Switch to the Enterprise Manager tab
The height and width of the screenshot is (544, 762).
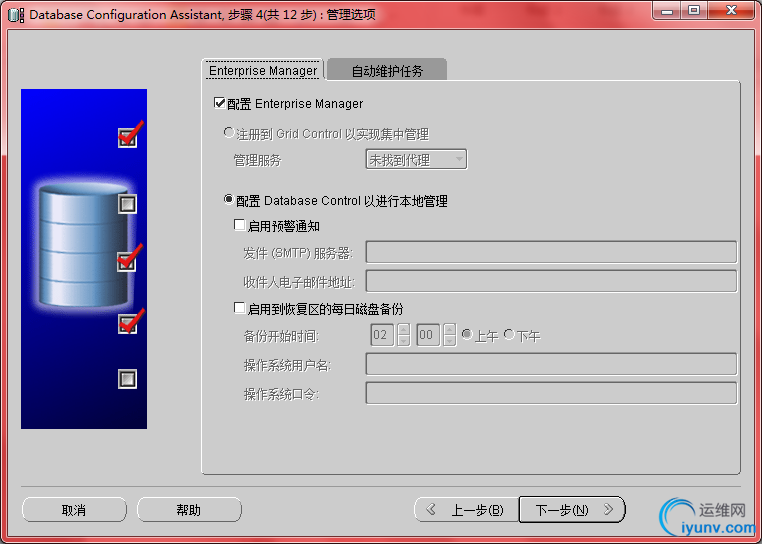click(x=262, y=70)
